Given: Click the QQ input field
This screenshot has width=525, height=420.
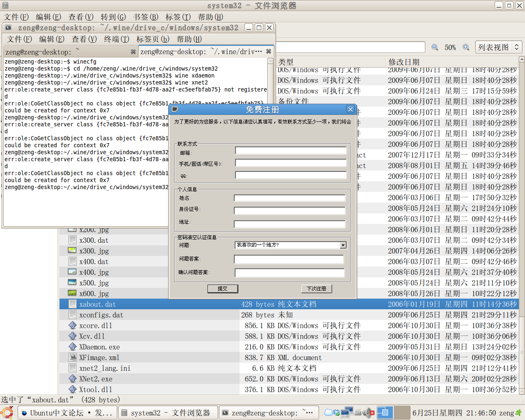Looking at the screenshot, I should (291, 175).
